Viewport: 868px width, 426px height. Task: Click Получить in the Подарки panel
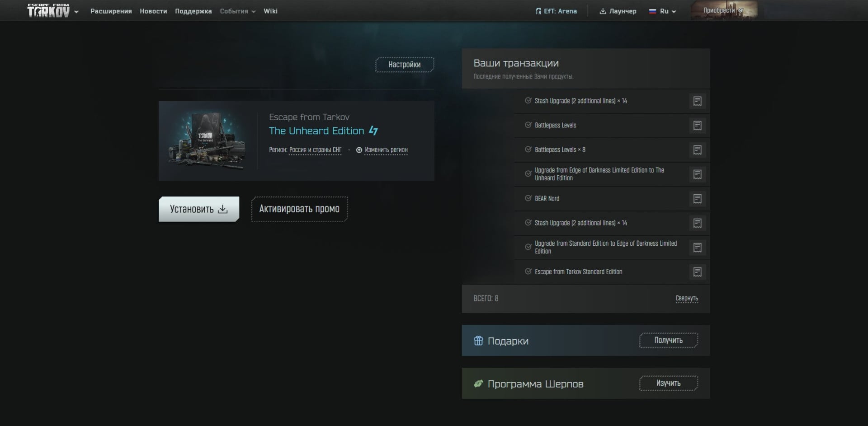[669, 341]
